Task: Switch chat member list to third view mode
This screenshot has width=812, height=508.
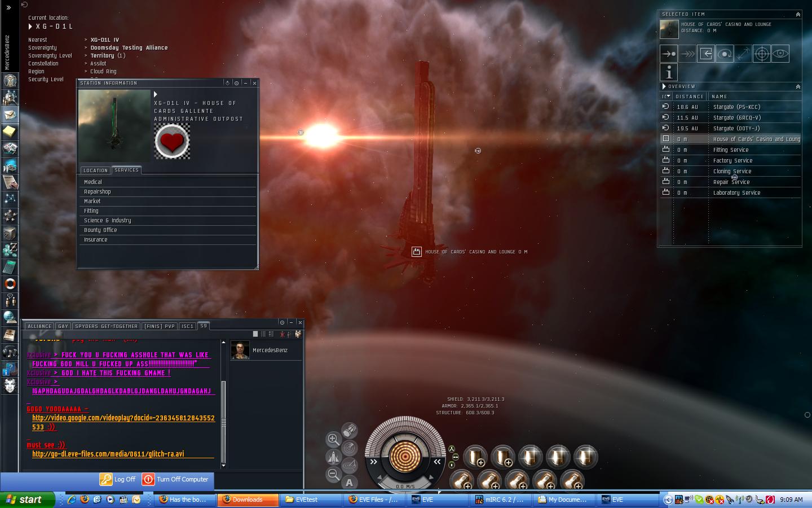Action: 271,334
